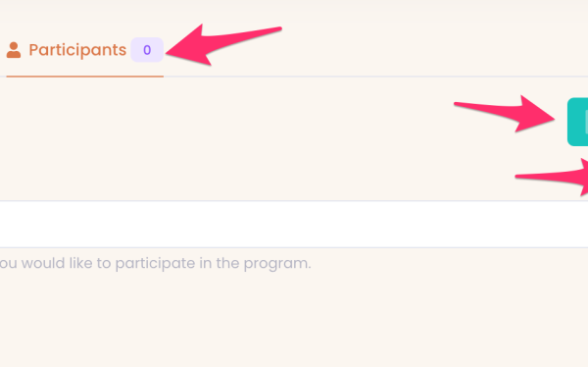Click the word "participate" in the helper text

[155, 264]
